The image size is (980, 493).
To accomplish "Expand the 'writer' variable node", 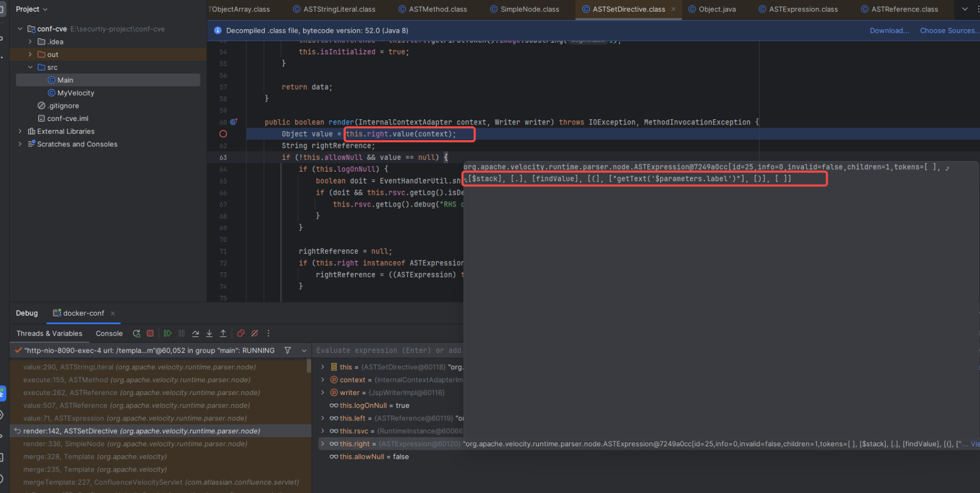I will (x=323, y=393).
